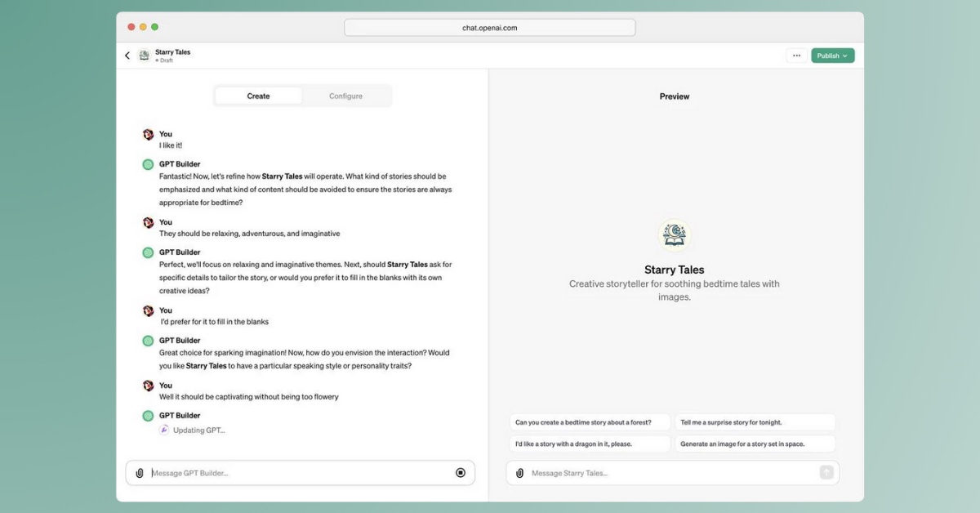Click "Creative storyteller for soothing bedtime tales" description
Screen dimensions: 980x513
tap(675, 290)
